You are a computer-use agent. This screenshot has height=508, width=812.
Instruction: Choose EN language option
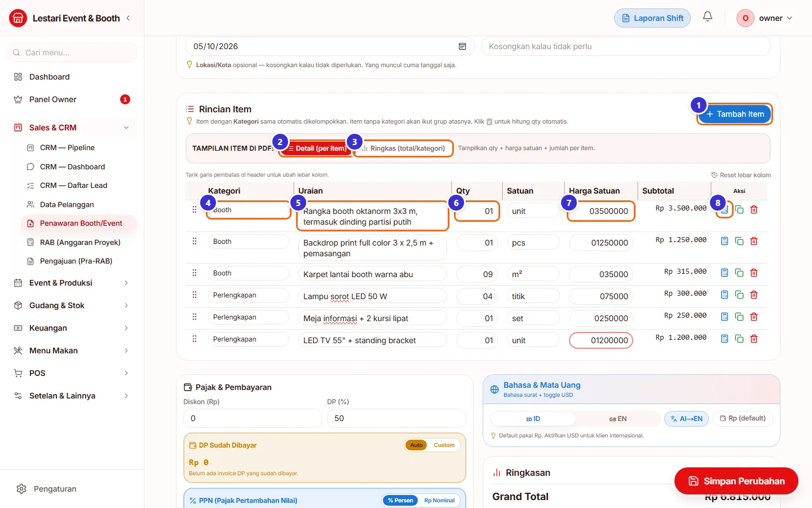click(x=617, y=419)
